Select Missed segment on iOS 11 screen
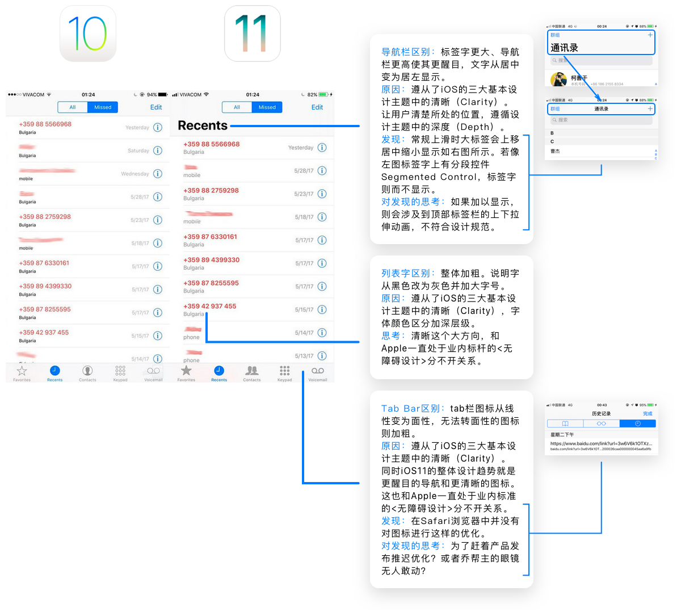The image size is (681, 616). click(267, 107)
